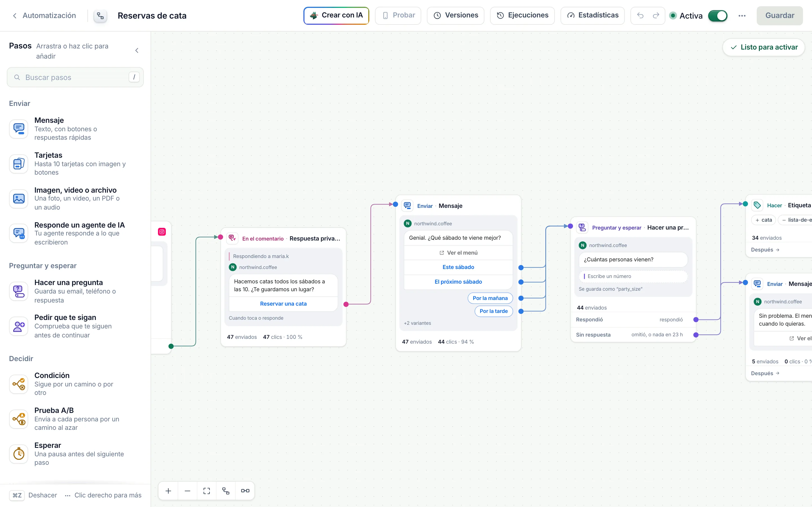Image resolution: width=812 pixels, height=507 pixels.
Task: Open the three-dots more options menu
Action: pos(742,16)
